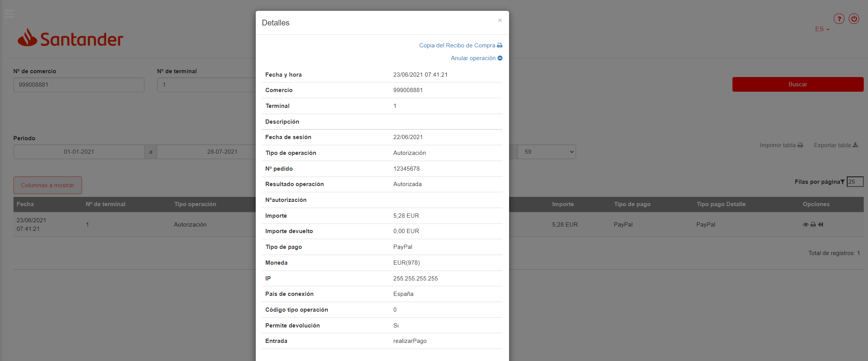Image resolution: width=868 pixels, height=361 pixels.
Task: Open the ES language dropdown
Action: 822,29
